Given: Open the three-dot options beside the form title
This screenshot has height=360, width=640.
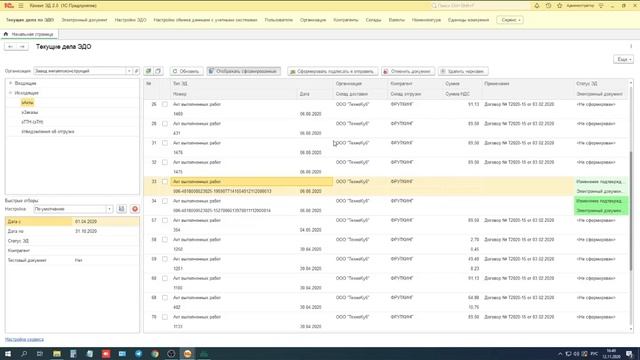Looking at the screenshot, I should pyautogui.click(x=631, y=47).
